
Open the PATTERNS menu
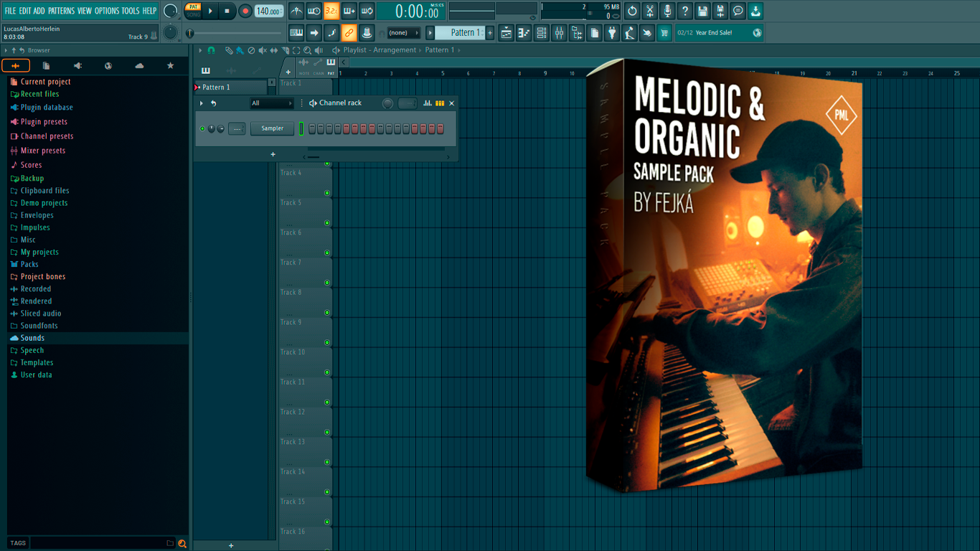(61, 11)
